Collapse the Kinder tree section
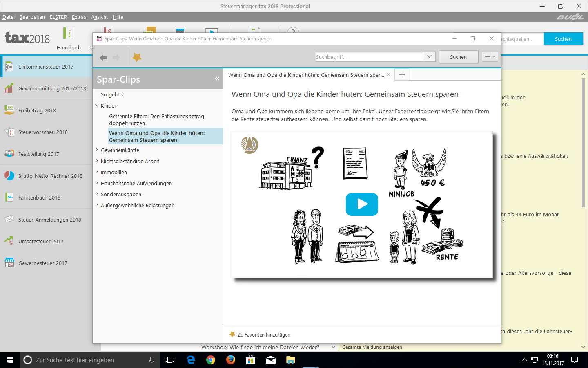Screen dimensions: 588x368 point(97,105)
